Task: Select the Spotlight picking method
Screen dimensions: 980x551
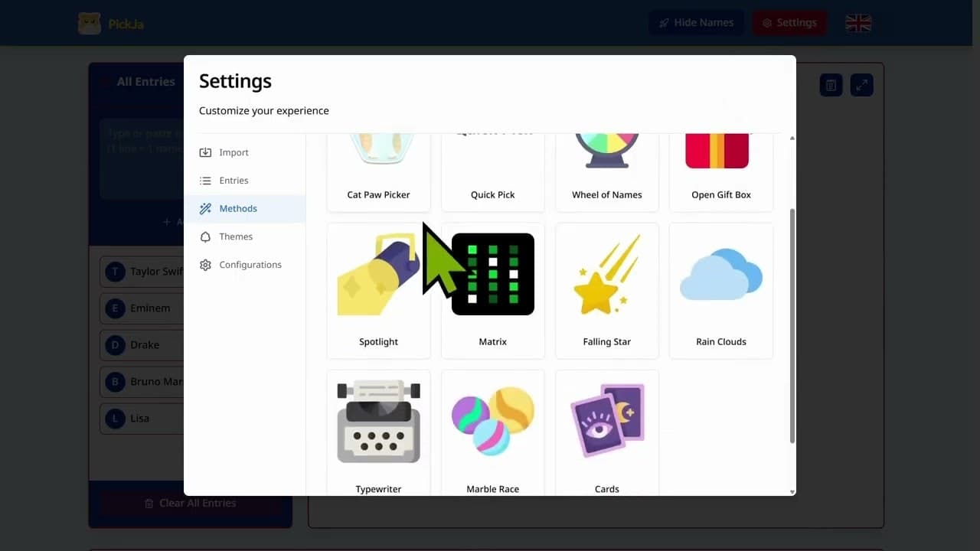Action: coord(378,291)
